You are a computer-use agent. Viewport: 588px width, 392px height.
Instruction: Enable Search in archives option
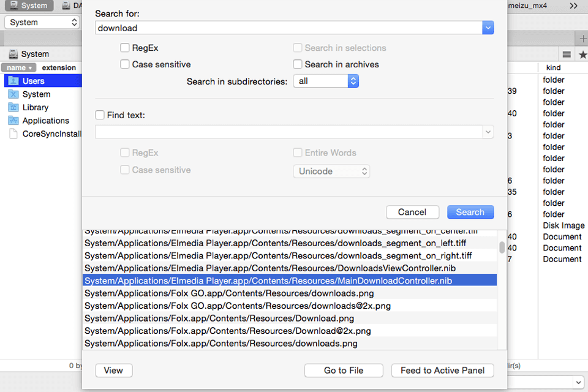pos(298,64)
